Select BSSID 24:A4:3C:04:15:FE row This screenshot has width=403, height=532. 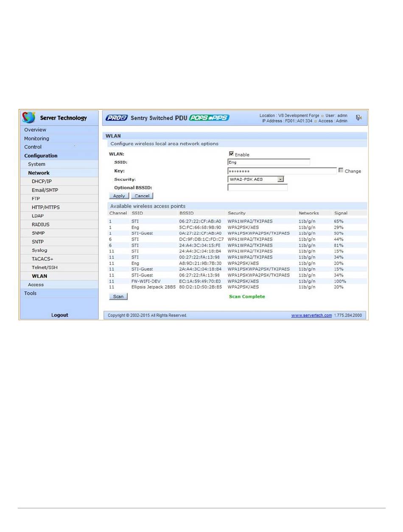238,245
